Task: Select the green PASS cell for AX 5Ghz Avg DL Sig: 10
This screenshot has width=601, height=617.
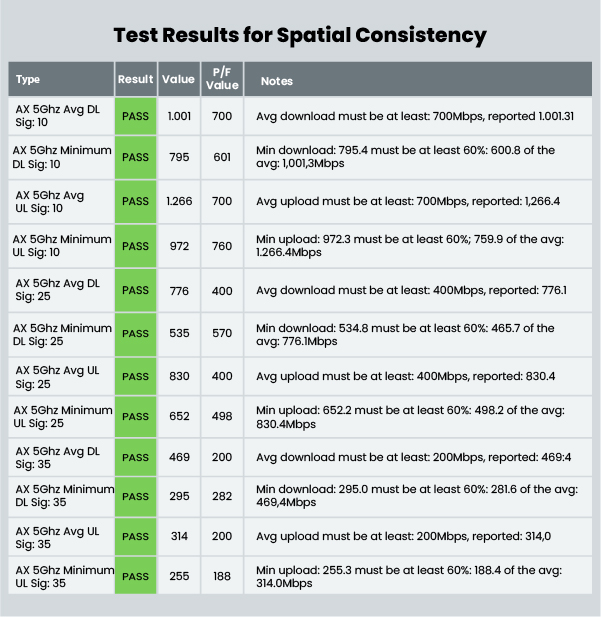Action: click(x=135, y=116)
